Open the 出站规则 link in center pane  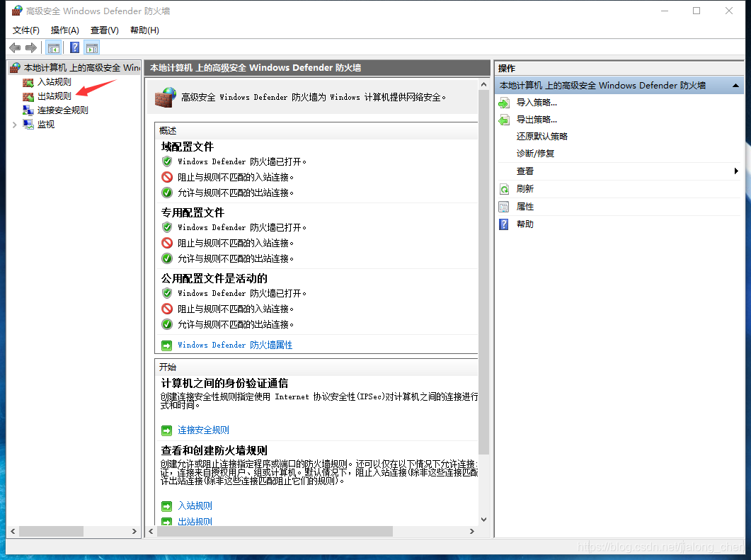[x=195, y=522]
